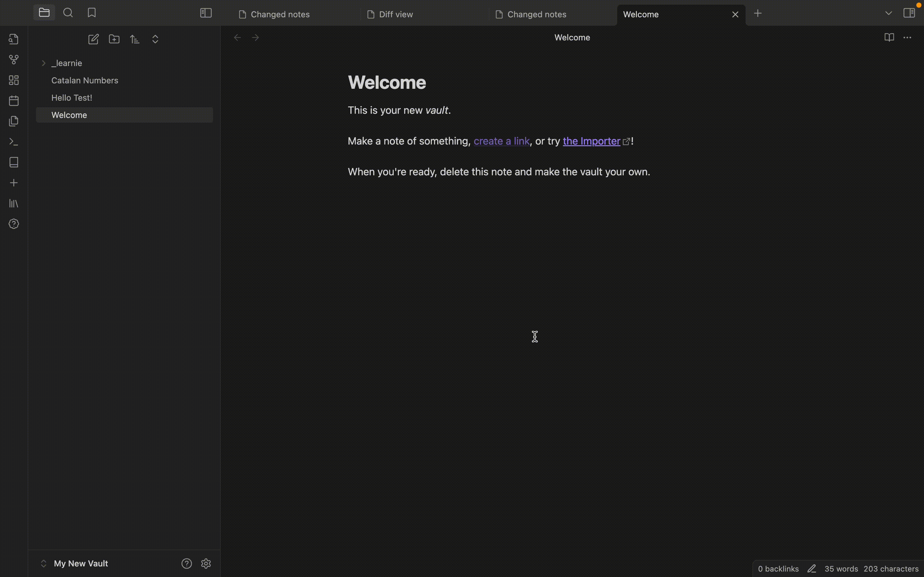Create a new folder

(114, 39)
